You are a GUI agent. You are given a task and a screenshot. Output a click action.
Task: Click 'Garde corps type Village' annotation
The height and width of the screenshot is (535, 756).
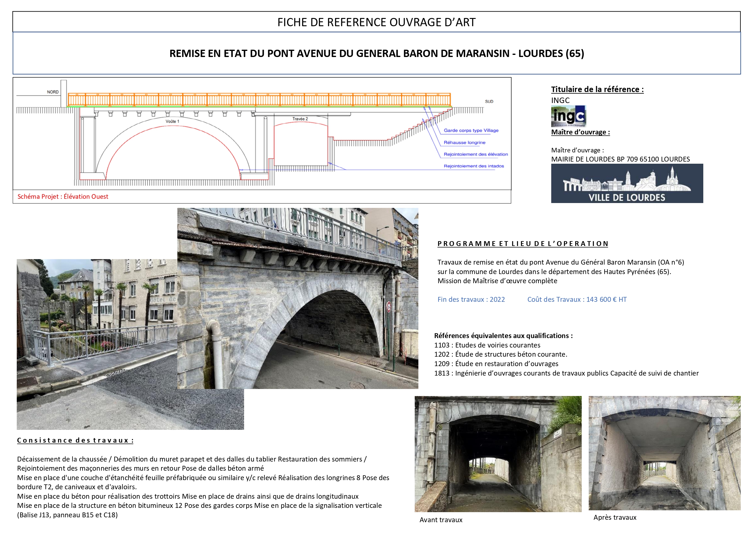click(471, 130)
